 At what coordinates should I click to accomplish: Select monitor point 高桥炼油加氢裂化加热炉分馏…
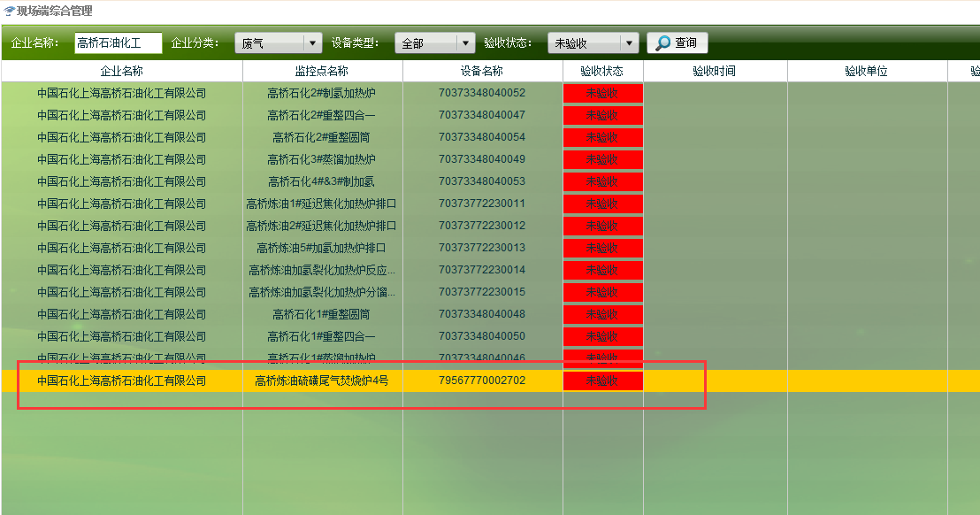coord(322,293)
